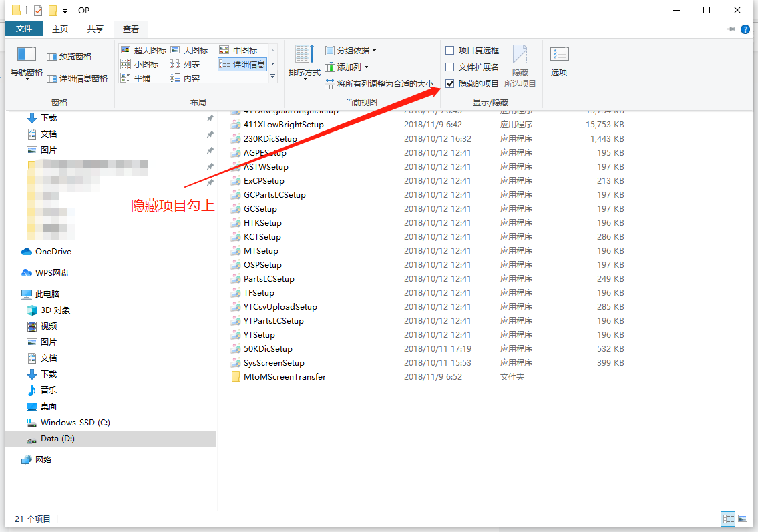Select 中图标 medium icons layout
Image resolution: width=758 pixels, height=532 pixels.
239,50
